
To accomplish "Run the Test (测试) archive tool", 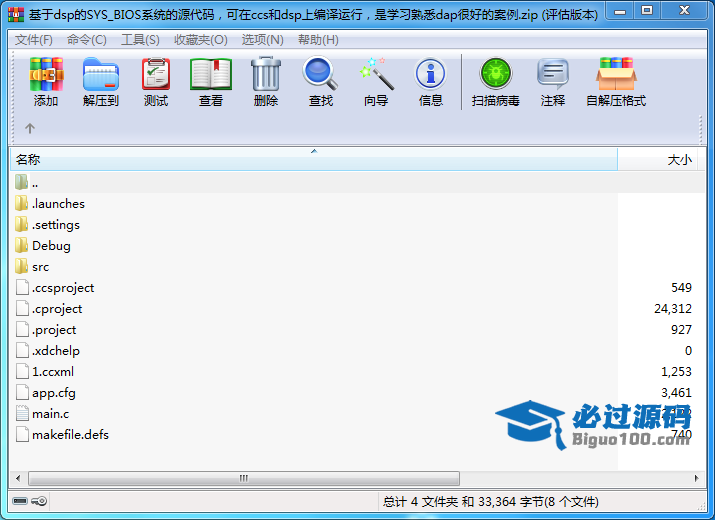I will point(156,74).
